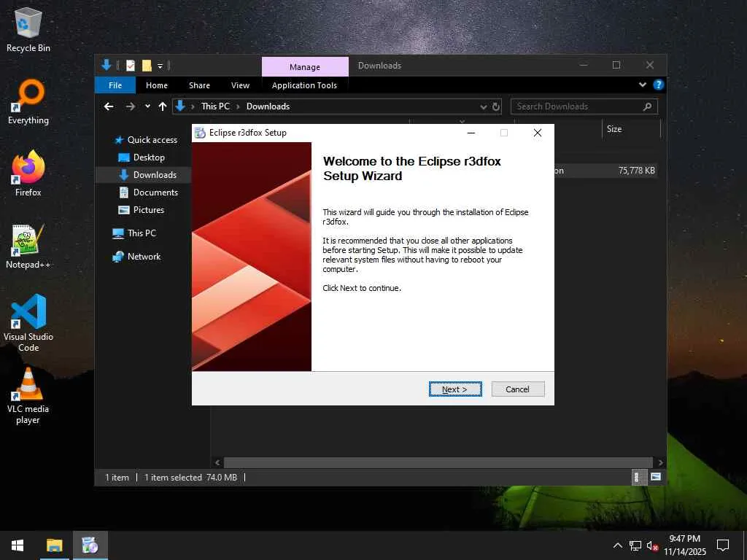Select the Manage contextual tab

pyautogui.click(x=305, y=66)
